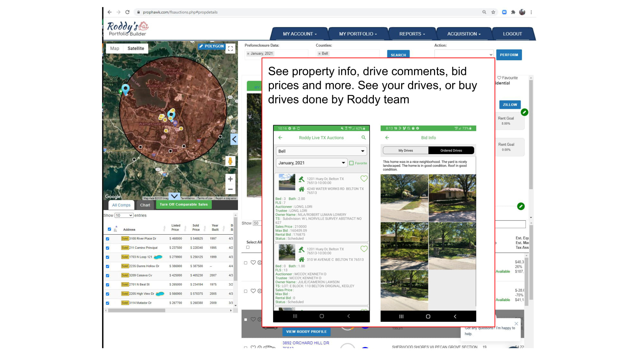Zoom out on the map

click(x=230, y=189)
